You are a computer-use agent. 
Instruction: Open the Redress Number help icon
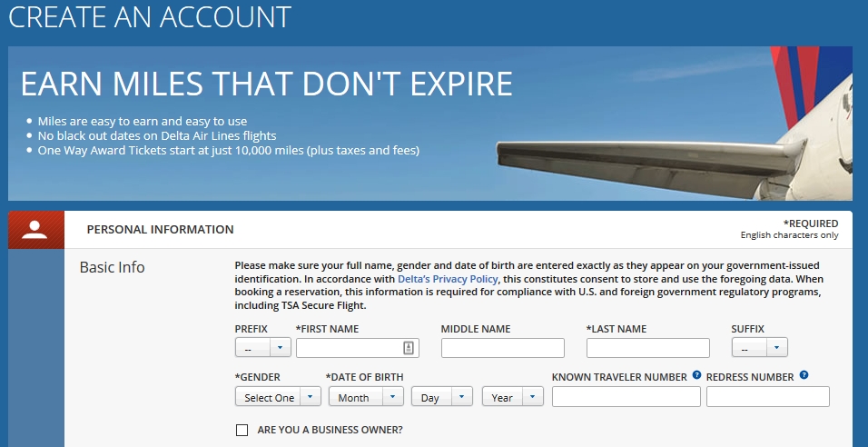tap(804, 375)
